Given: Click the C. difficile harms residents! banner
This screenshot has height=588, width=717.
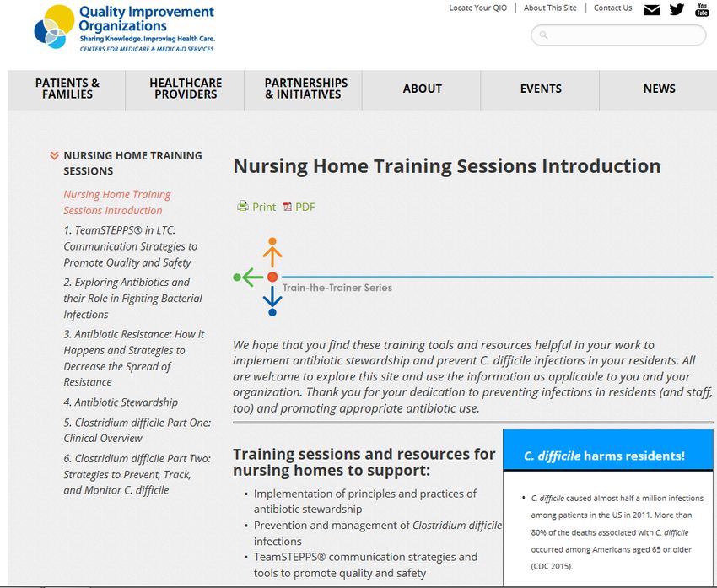Looking at the screenshot, I should point(607,450).
